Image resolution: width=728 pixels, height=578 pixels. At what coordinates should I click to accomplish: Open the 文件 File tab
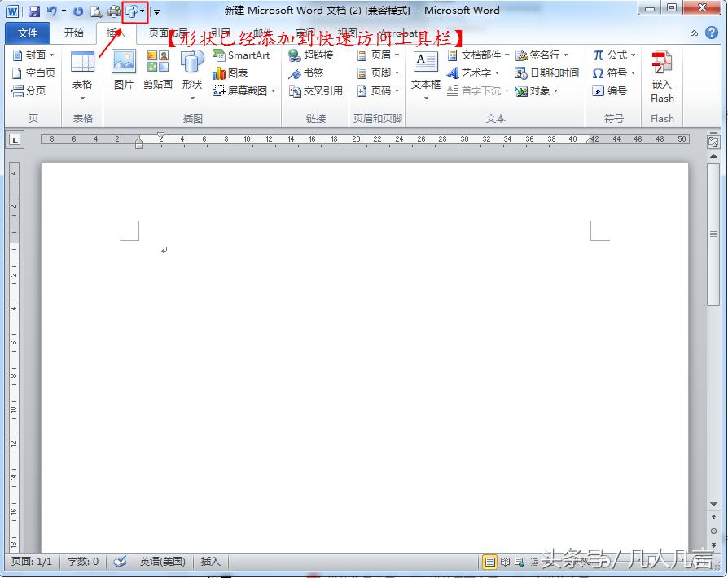click(x=28, y=33)
